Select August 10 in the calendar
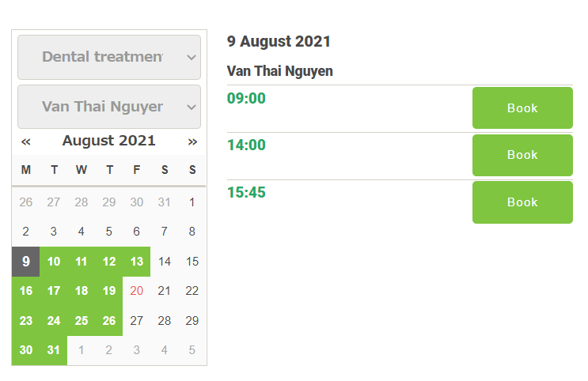Image resolution: width=588 pixels, height=381 pixels. point(54,262)
